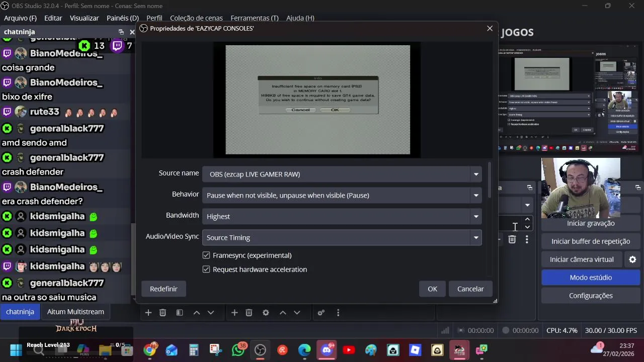
Task: Launch Google Chrome from the taskbar
Action: (150, 350)
